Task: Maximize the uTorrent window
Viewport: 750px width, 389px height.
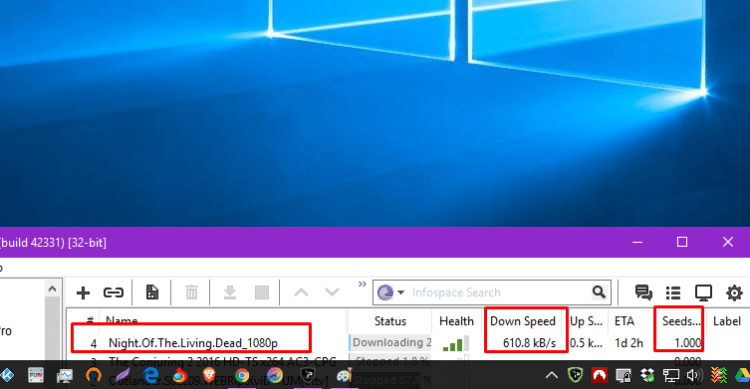Action: 682,242
